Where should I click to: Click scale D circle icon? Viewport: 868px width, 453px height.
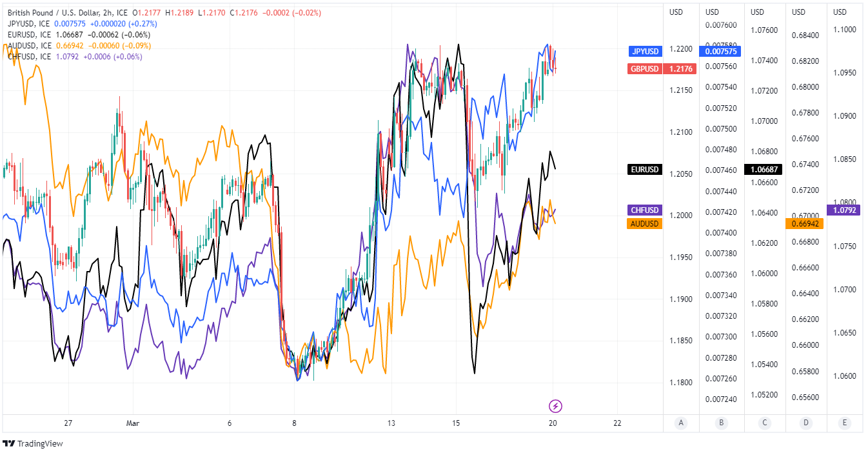[805, 423]
